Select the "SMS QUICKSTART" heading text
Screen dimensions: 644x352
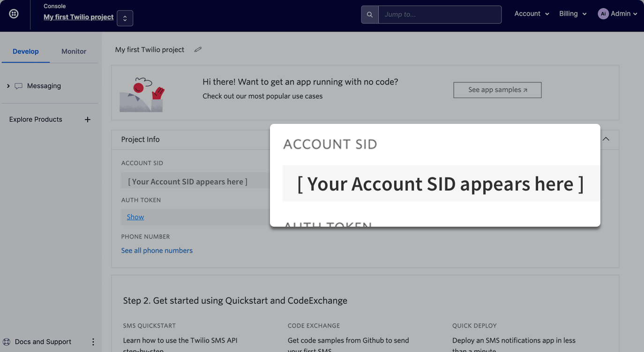150,326
